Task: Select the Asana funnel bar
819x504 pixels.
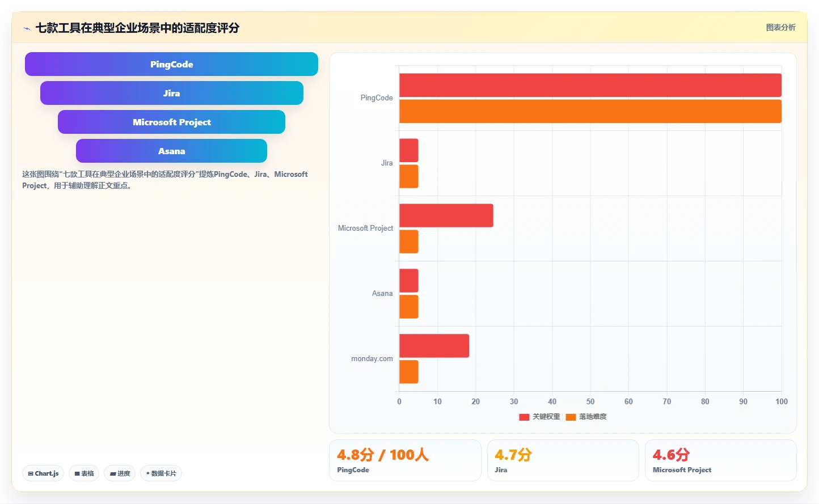Action: click(x=171, y=151)
